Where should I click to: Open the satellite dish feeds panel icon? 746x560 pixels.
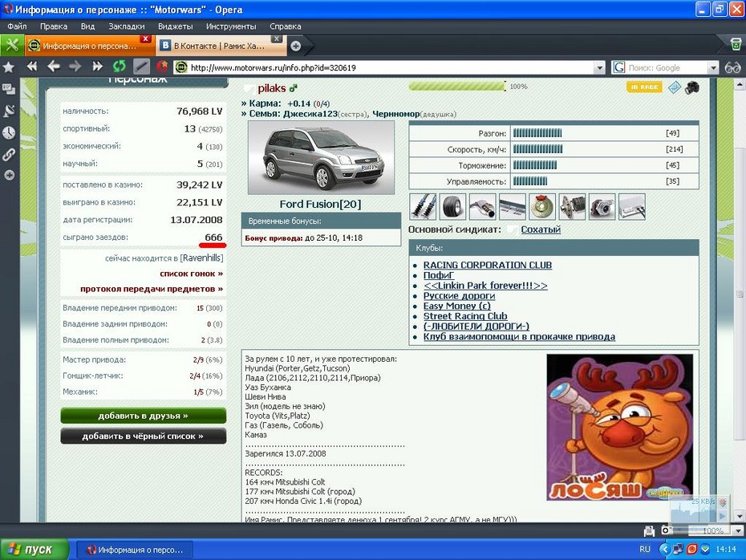[x=9, y=111]
